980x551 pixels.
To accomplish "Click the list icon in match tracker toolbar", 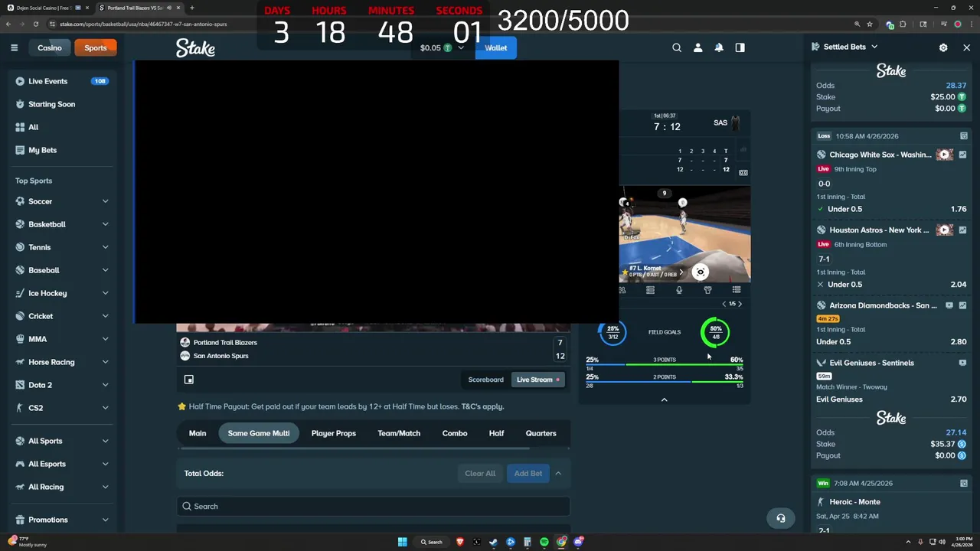I will click(737, 290).
